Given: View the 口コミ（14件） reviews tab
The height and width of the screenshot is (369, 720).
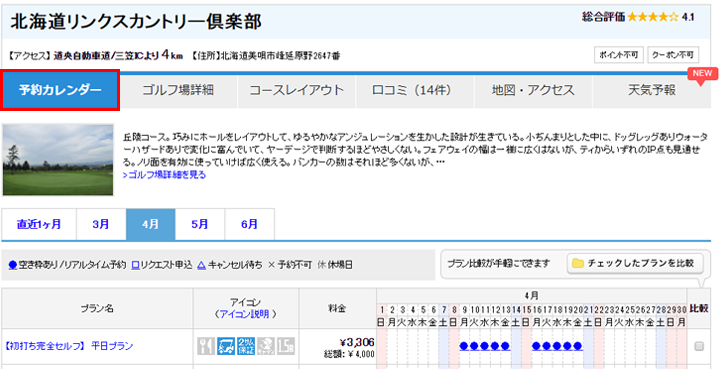Looking at the screenshot, I should [x=415, y=90].
